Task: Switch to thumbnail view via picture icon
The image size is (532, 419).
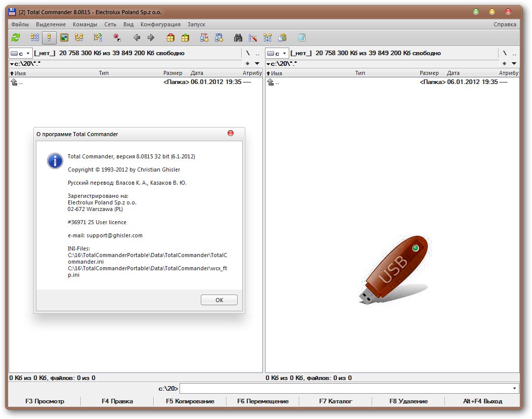Action: pyautogui.click(x=64, y=37)
